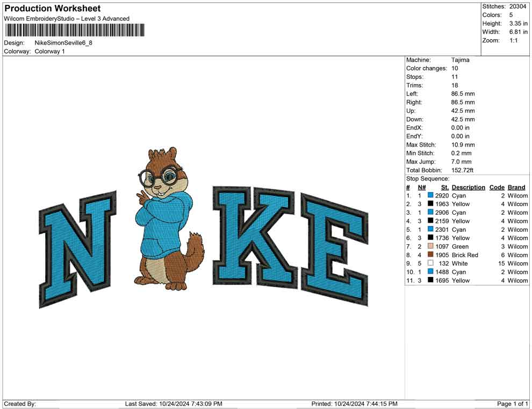This screenshot has width=532, height=409.
Task: Click stitch count '1488' in row 10
Action: coord(442,272)
